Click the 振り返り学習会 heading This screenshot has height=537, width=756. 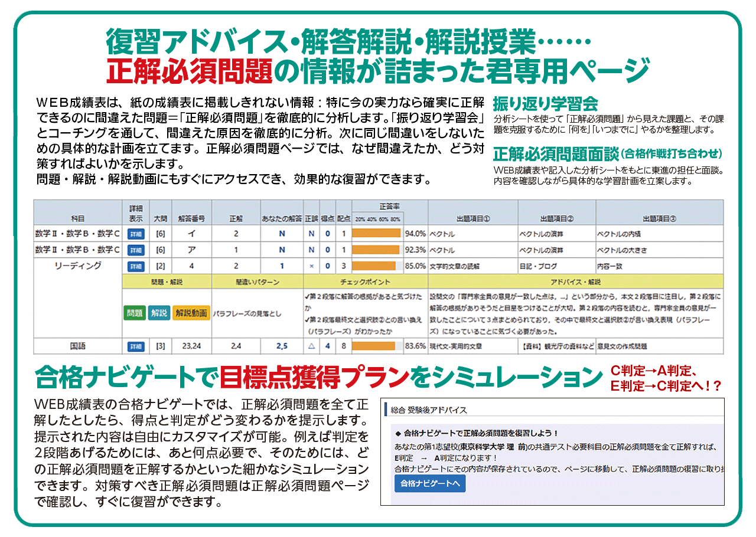tap(545, 104)
